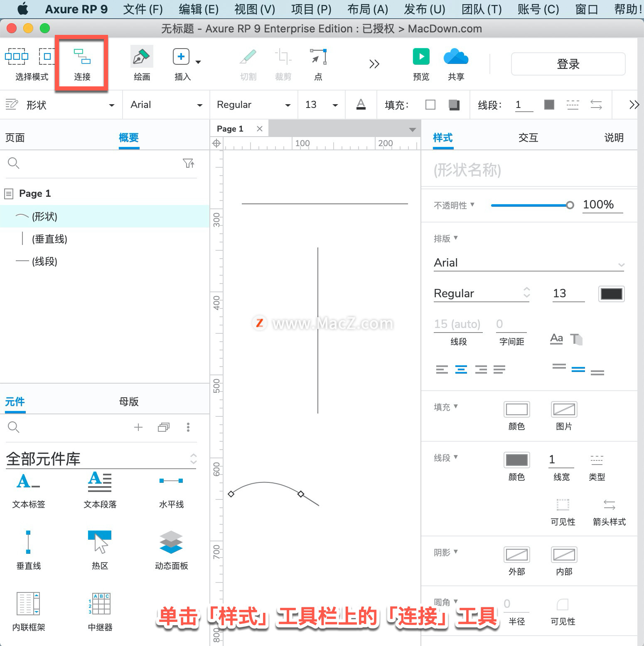Screen dimensions: 644x646
Task: Open the insert tool dropdown arrow
Action: [198, 62]
